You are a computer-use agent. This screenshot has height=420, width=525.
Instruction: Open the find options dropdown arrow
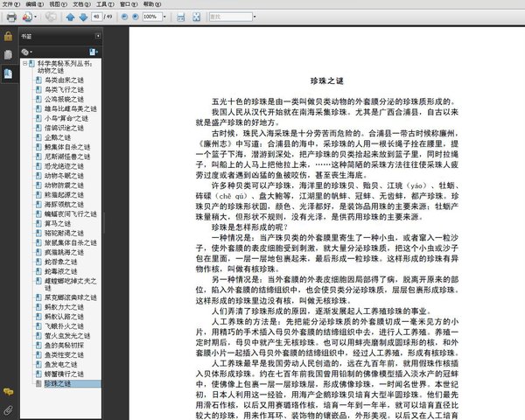255,17
